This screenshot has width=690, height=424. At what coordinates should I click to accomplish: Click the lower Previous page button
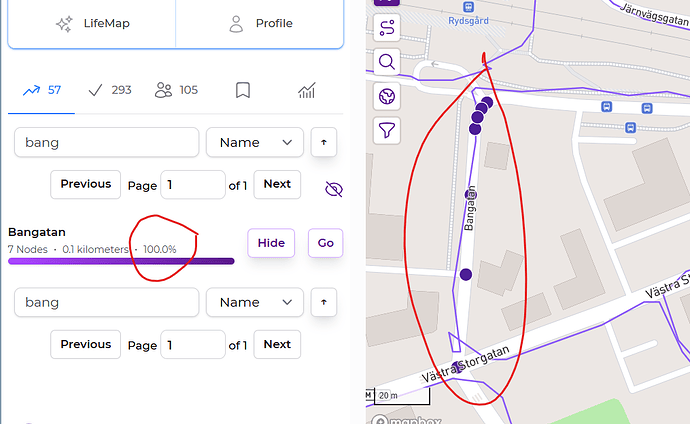(x=85, y=344)
